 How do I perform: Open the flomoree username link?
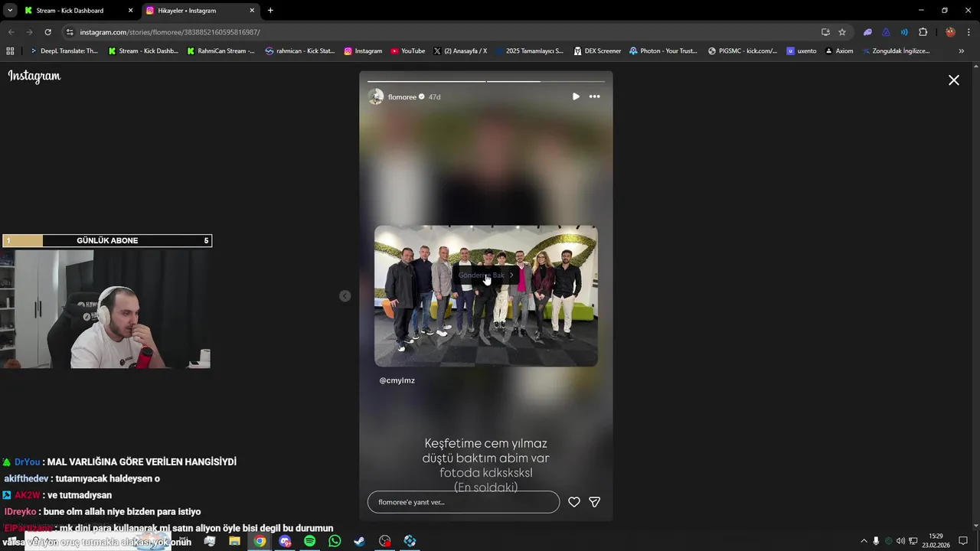[x=402, y=97]
